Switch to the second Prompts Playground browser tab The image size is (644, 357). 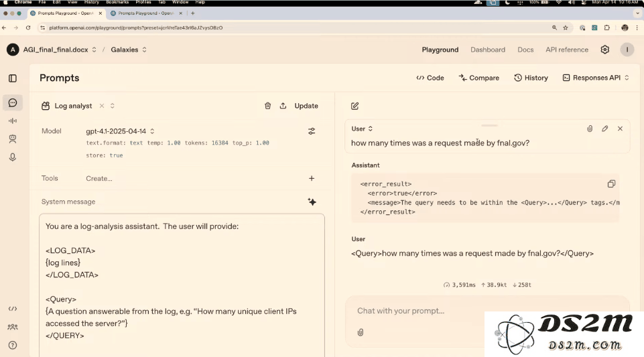pos(146,13)
